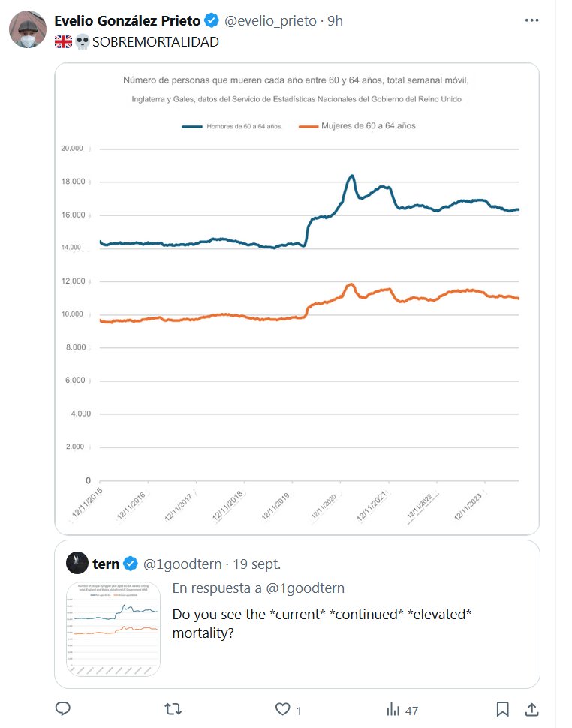Image resolution: width=572 pixels, height=728 pixels.
Task: Click tern's verified badge in quoted tweet
Action: coord(131,564)
